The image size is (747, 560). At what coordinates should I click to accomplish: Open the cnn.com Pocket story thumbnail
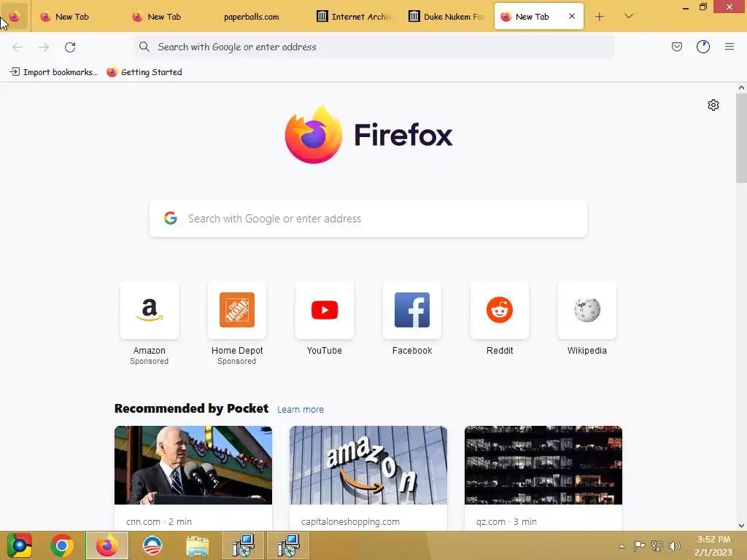pyautogui.click(x=193, y=465)
